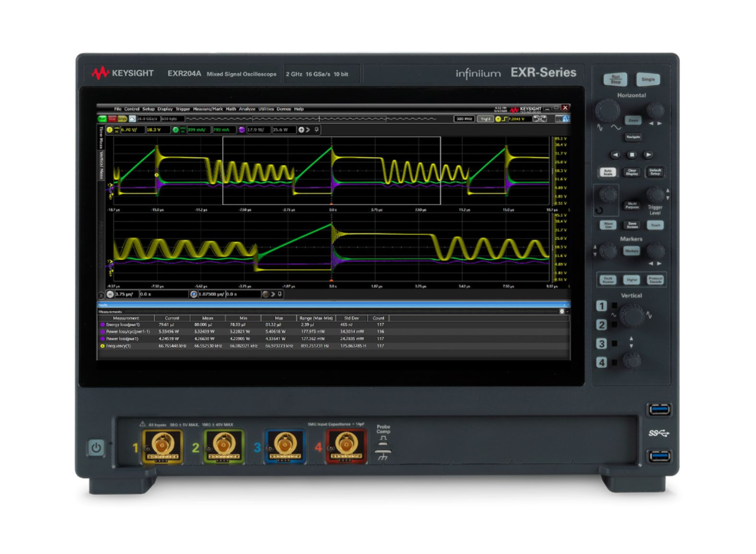Click the navigate stop square key
The height and width of the screenshot is (554, 756).
(632, 155)
